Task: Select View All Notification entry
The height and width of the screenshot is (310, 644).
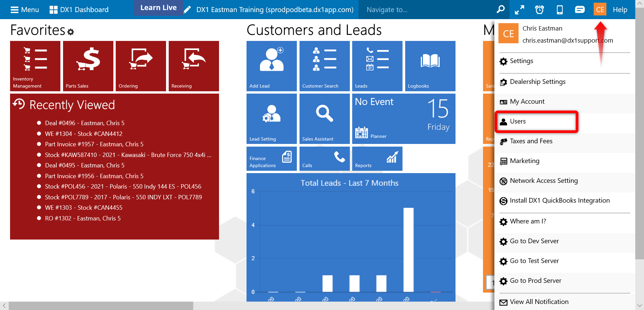Action: [x=565, y=302]
